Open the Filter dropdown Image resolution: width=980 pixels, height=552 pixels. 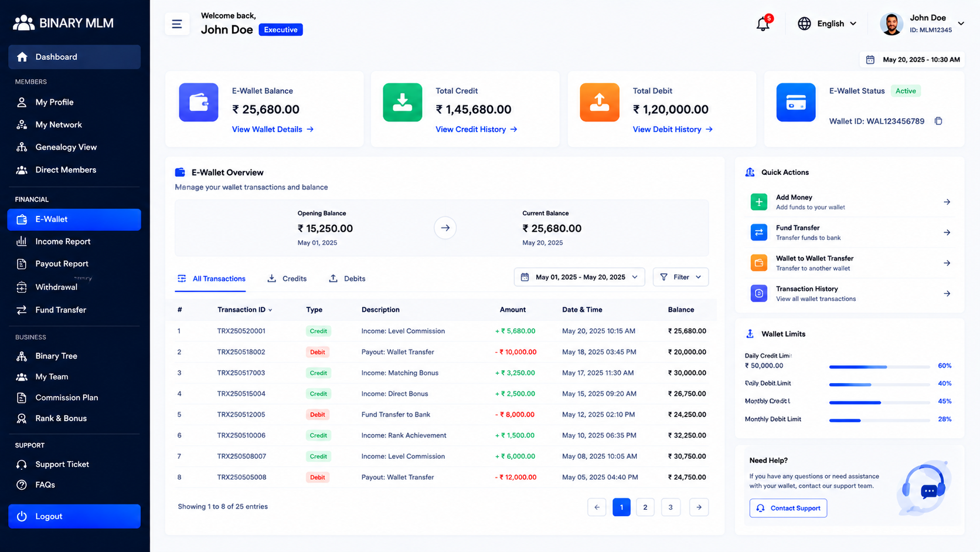pyautogui.click(x=680, y=277)
